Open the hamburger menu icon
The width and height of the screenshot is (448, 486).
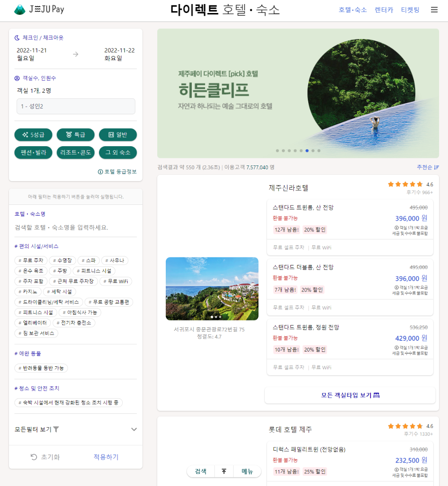tap(434, 9)
